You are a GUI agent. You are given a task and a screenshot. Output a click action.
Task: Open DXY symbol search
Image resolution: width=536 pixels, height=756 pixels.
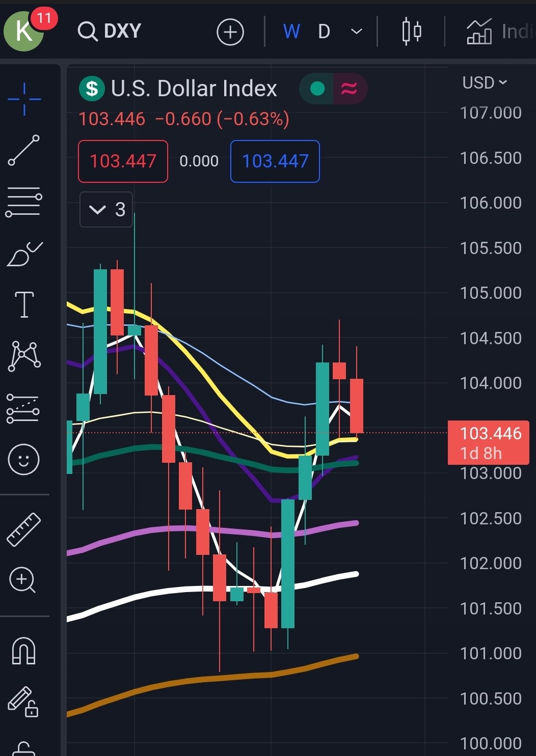click(110, 31)
